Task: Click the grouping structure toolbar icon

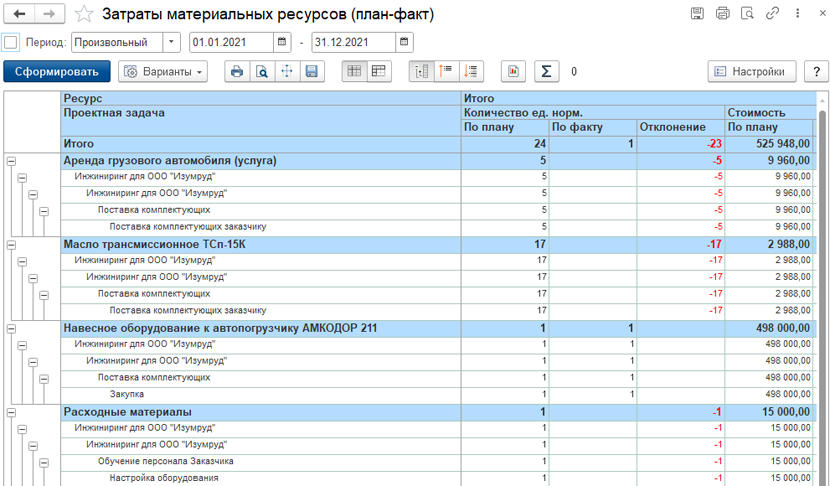Action: point(421,71)
